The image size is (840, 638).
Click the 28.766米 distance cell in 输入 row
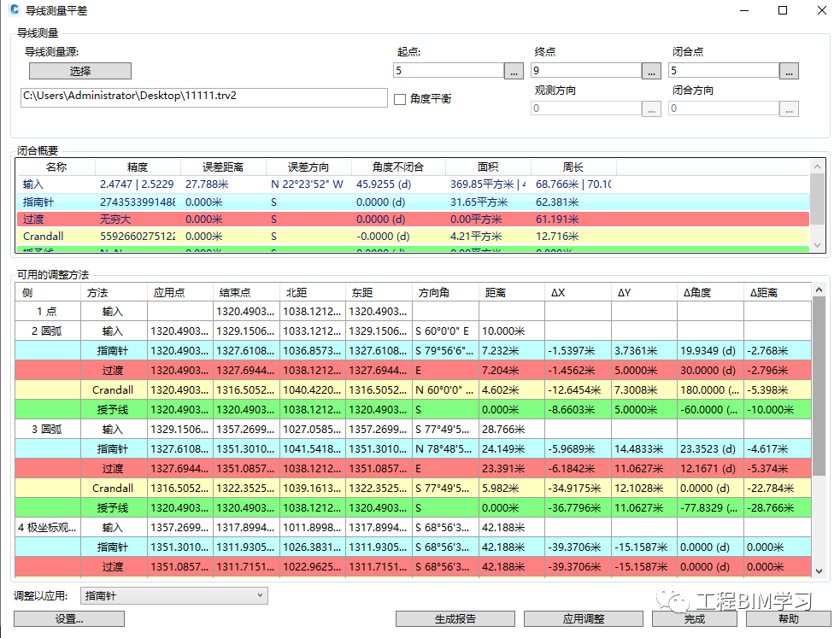[511, 430]
